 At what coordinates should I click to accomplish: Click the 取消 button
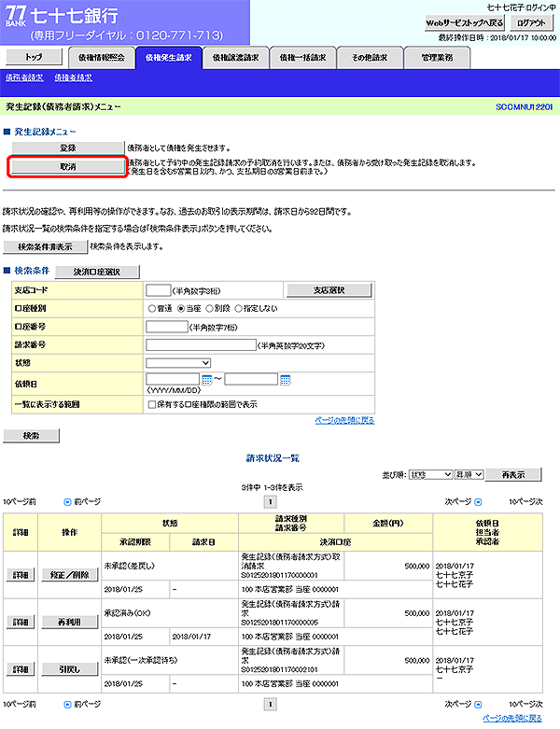pos(68,166)
